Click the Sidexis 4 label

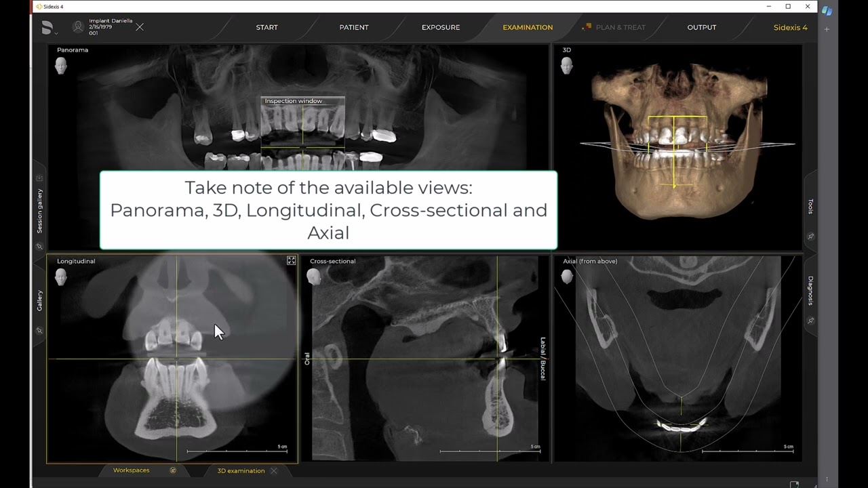tap(791, 28)
